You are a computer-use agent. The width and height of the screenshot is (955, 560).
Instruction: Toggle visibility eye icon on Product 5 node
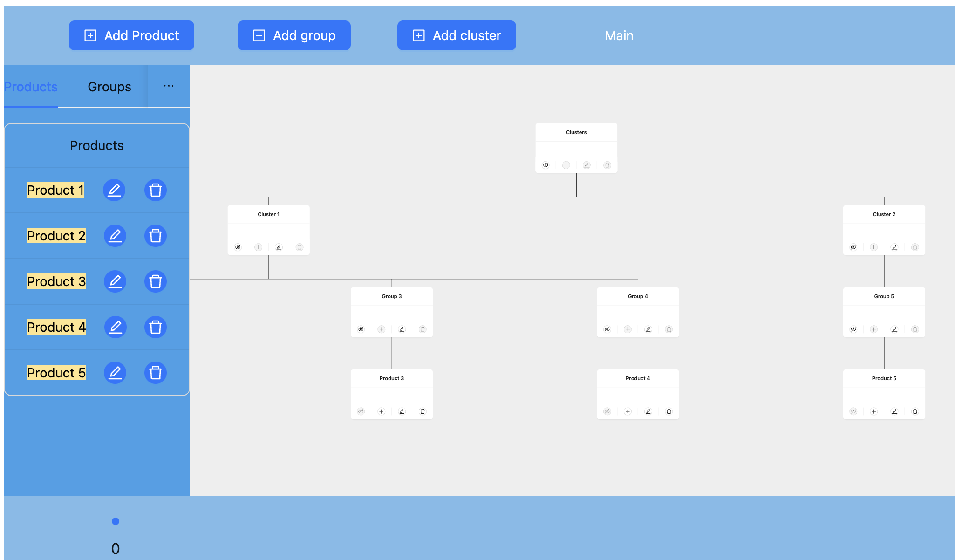point(853,411)
